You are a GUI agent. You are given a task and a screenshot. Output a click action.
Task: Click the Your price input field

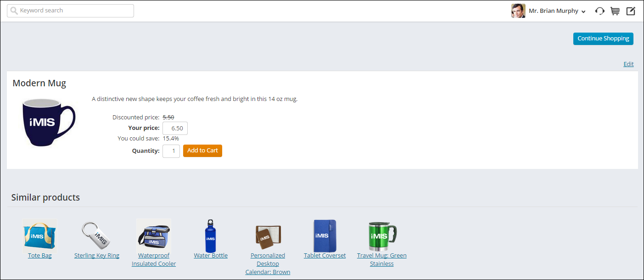(x=175, y=129)
